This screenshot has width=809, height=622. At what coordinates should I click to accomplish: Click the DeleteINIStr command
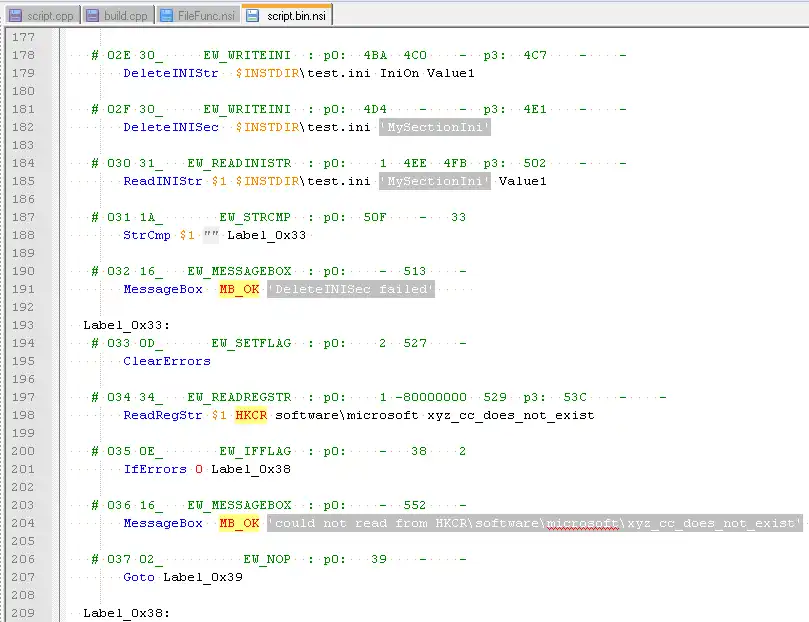tap(171, 73)
